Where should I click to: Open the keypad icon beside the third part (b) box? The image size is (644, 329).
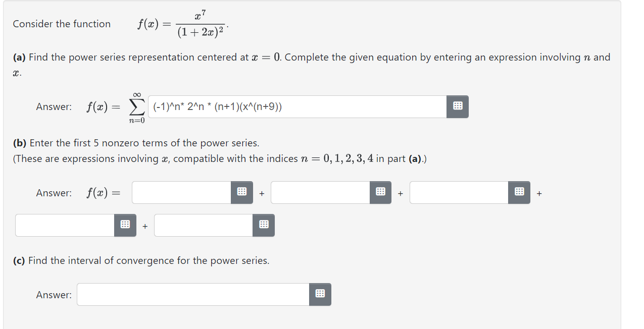519,192
